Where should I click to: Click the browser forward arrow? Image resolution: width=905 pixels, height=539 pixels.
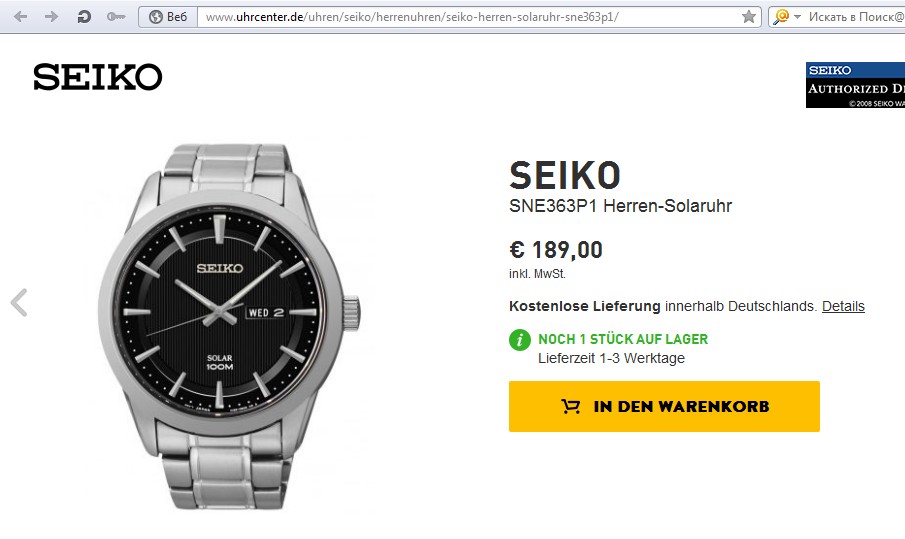52,16
